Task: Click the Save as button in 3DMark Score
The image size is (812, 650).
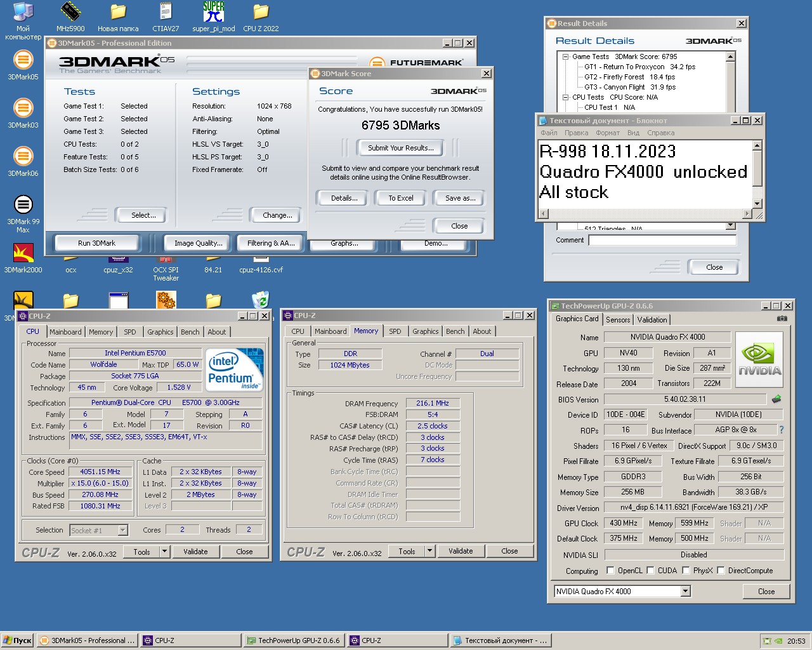Action: [460, 198]
